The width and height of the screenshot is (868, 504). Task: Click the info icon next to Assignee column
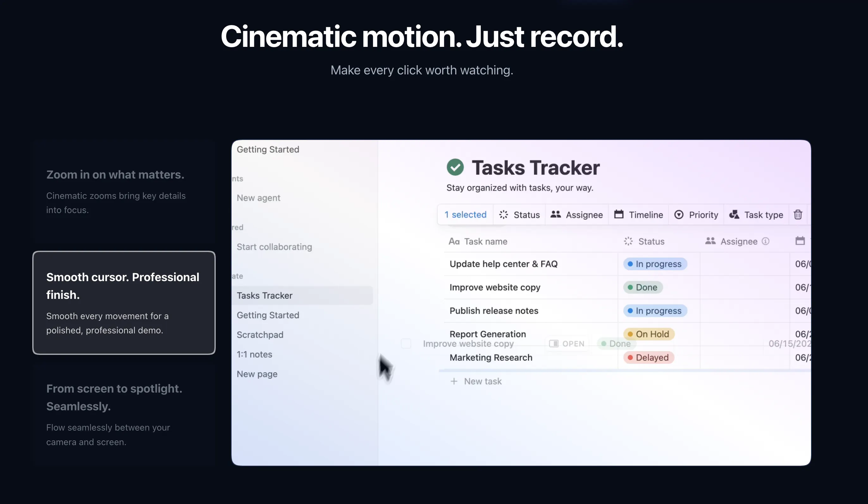pos(766,241)
